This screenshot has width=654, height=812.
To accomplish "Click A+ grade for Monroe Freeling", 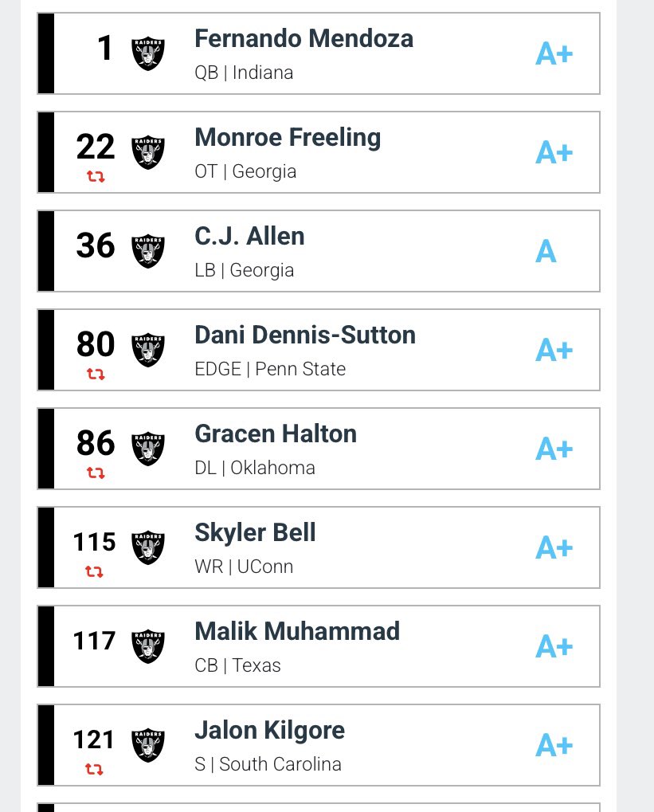I will click(x=554, y=153).
